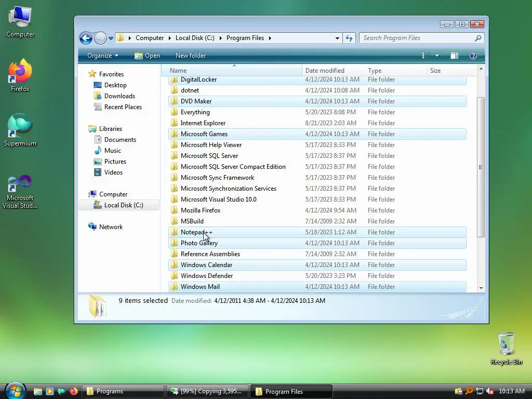
Task: Select the Everything folder
Action: pos(317,112)
